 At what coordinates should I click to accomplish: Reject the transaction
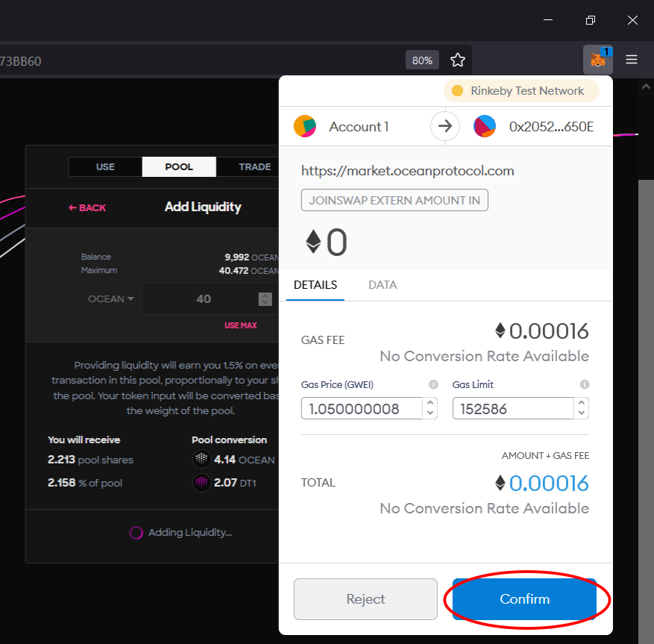[x=365, y=599]
